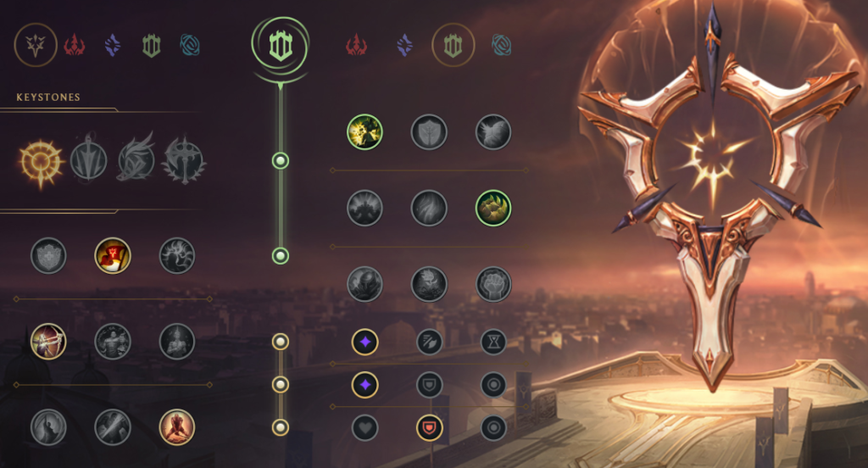Switch secondary path to Inspiration
The height and width of the screenshot is (468, 868).
(502, 45)
